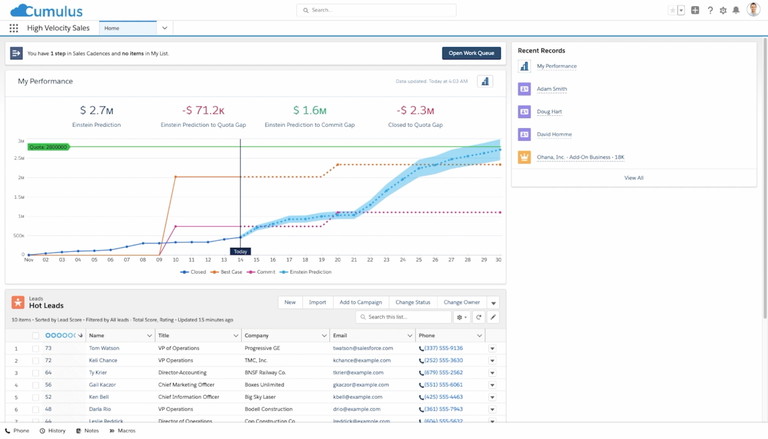Open the App Launcher grid icon
This screenshot has height=439, width=768.
pyautogui.click(x=13, y=28)
